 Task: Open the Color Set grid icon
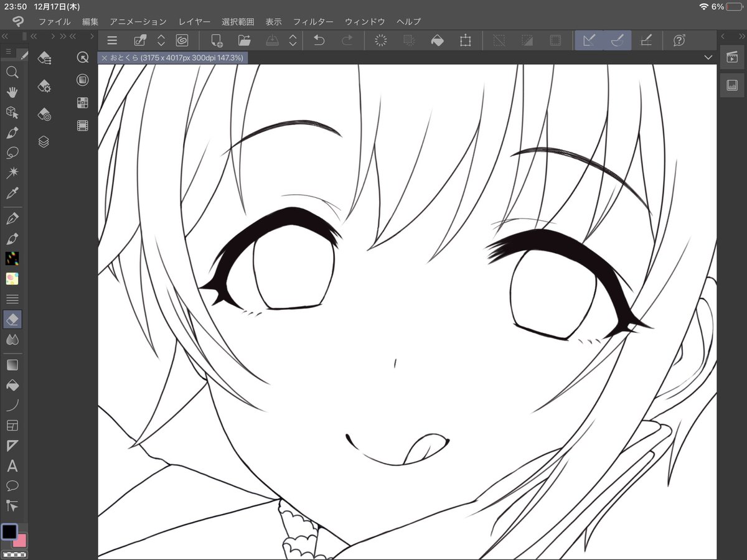[82, 103]
